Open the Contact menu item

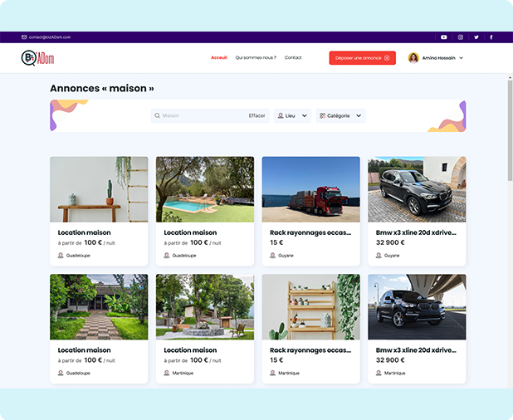(x=293, y=58)
